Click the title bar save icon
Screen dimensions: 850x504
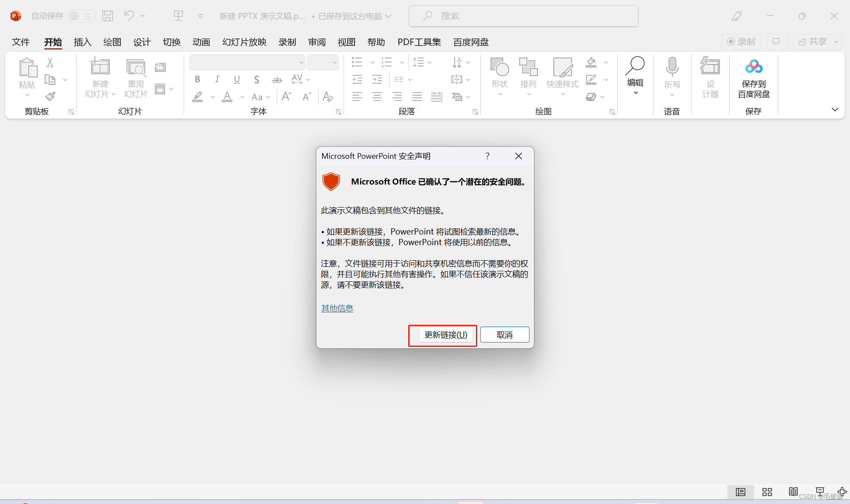108,16
